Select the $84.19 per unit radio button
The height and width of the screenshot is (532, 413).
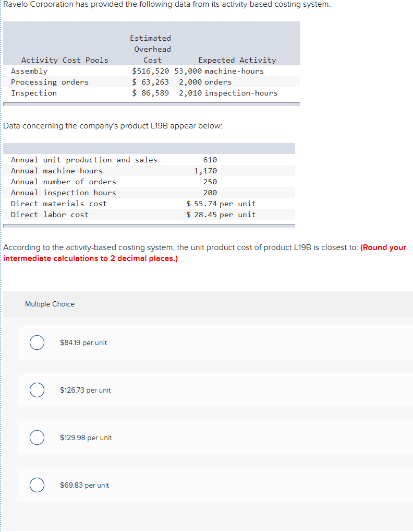pos(37,342)
